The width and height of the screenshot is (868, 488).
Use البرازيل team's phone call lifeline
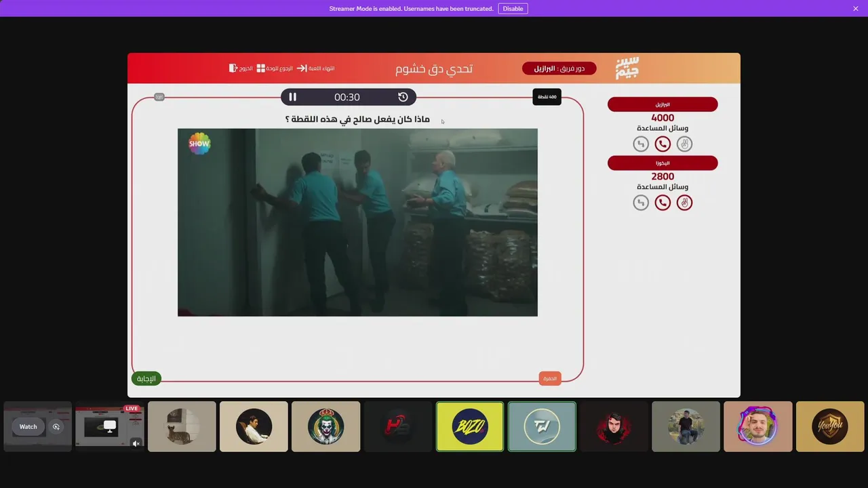[x=663, y=144]
